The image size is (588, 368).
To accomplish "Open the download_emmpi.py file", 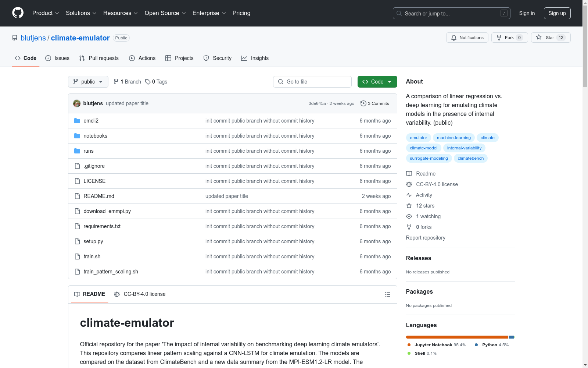I will click(107, 211).
